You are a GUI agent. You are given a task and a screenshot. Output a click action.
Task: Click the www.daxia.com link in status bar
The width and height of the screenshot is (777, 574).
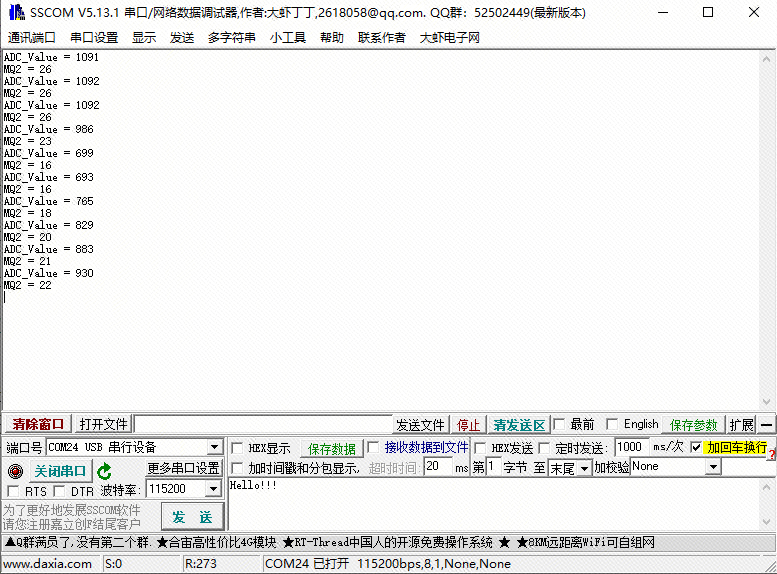tap(48, 564)
